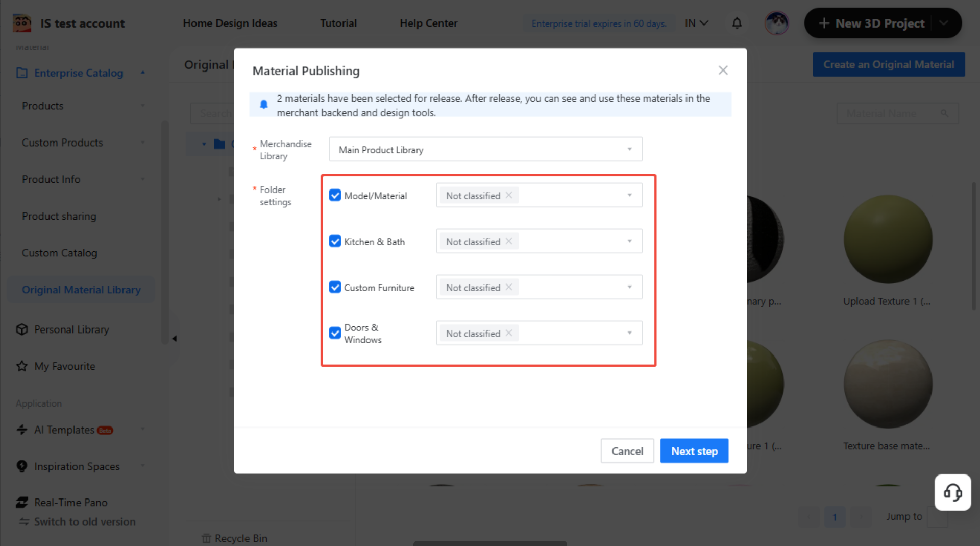Open the customer support headset icon
The image size is (980, 546).
952,492
